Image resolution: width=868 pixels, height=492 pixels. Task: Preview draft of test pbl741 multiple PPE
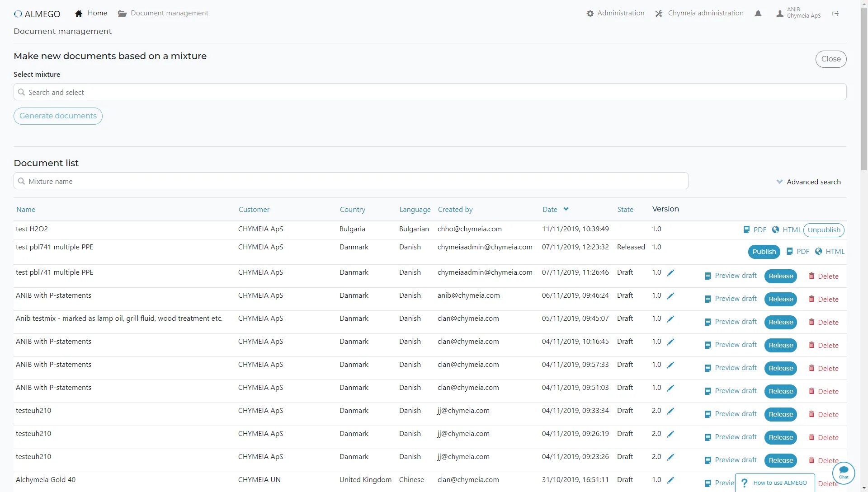coord(731,276)
